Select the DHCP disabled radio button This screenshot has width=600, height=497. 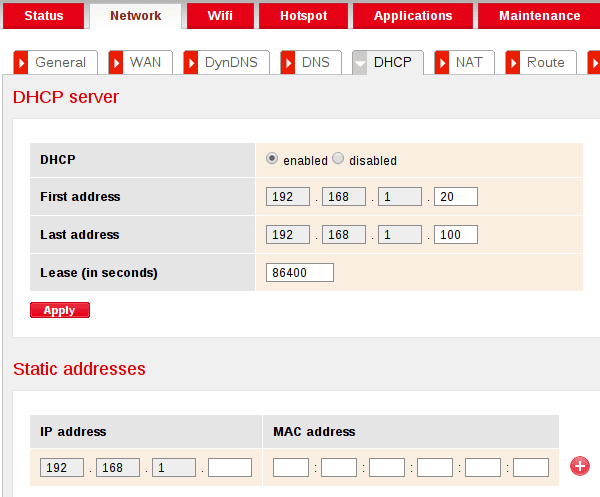pos(338,159)
